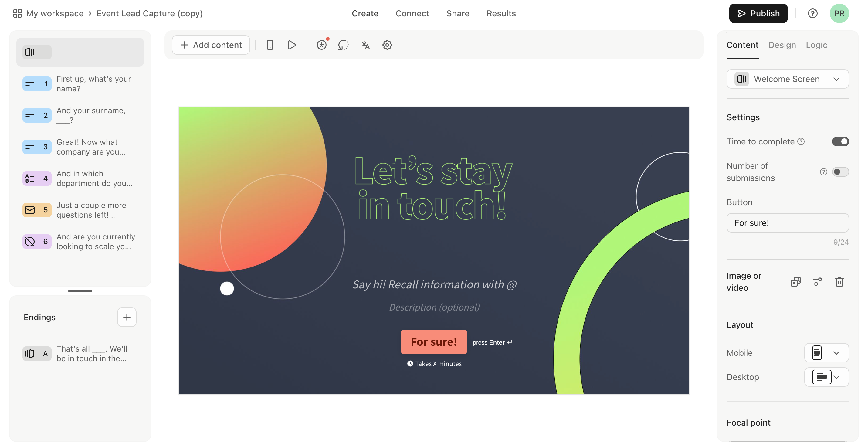Click 'Say hi! Recall information with @' text
868x445 pixels.
pyautogui.click(x=434, y=284)
